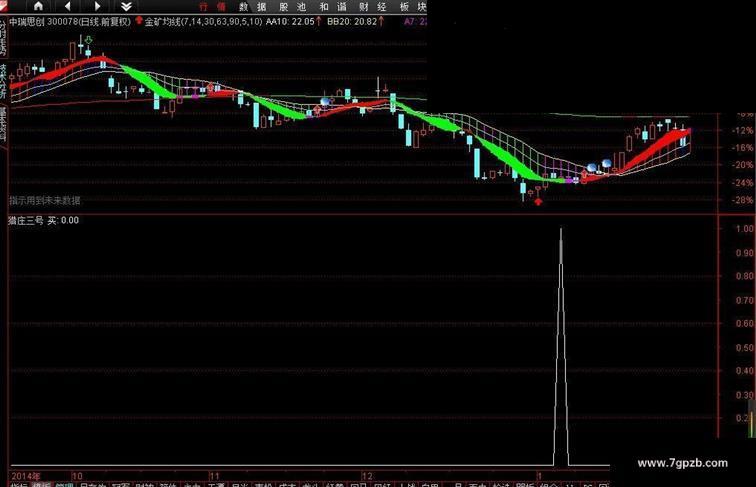Go to the home screen icon
This screenshot has width=756, height=487.
(x=38, y=6)
